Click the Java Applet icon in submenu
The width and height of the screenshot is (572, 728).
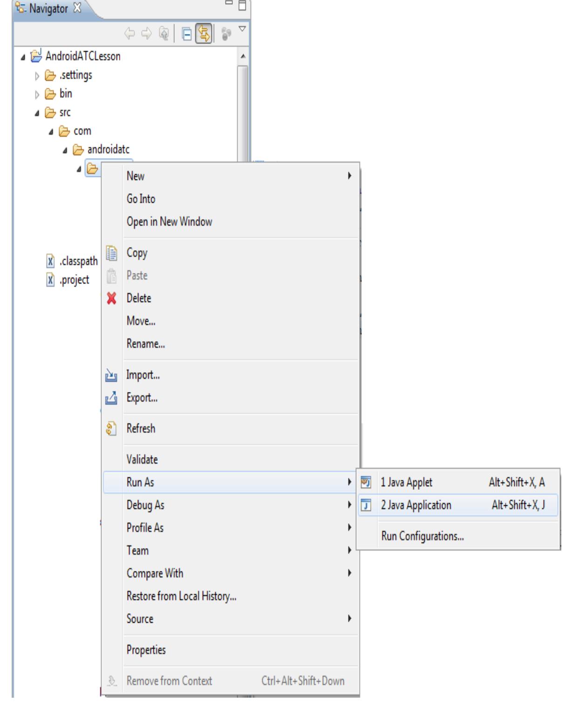pyautogui.click(x=367, y=482)
